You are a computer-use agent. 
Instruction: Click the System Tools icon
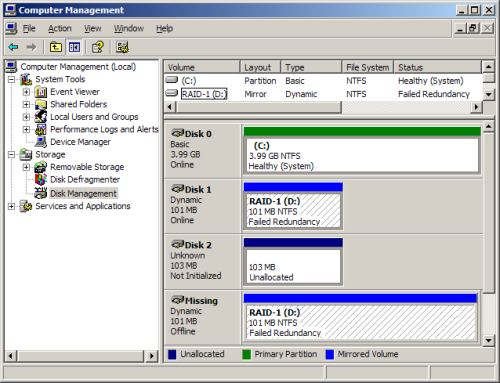[x=26, y=79]
